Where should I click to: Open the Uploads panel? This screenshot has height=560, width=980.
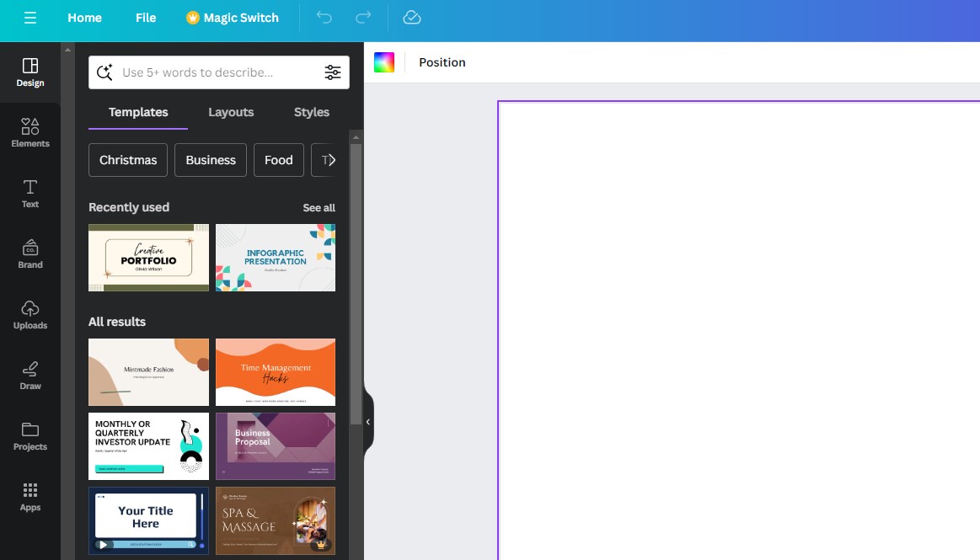click(30, 315)
